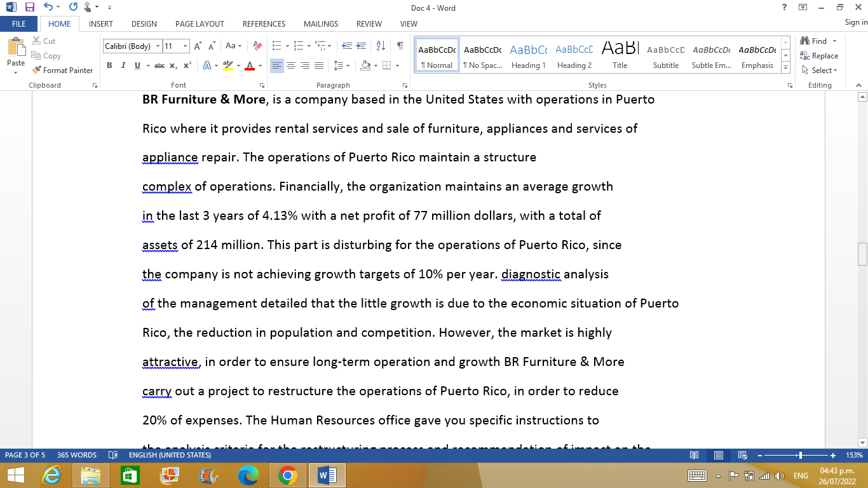The image size is (868, 488).
Task: Click the Sort icon in Paragraph group
Action: pos(380,45)
